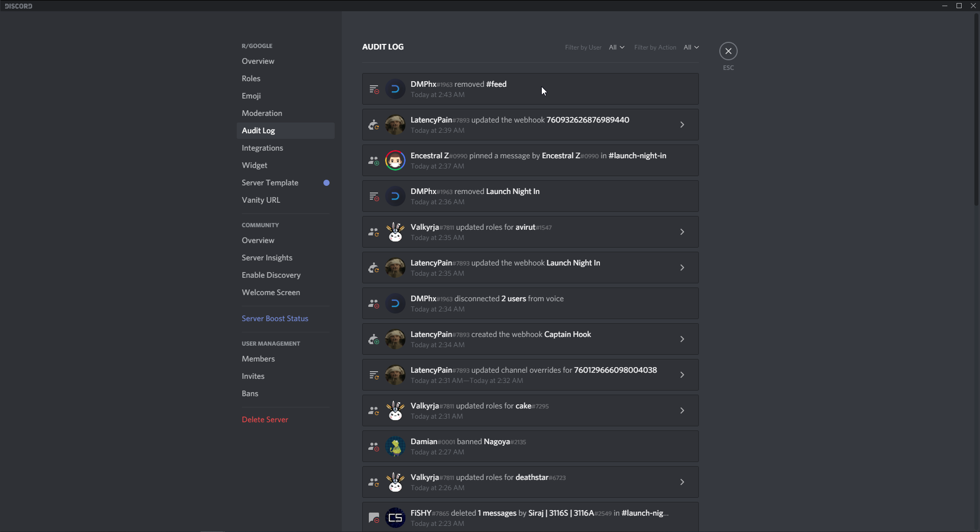Click Encestral Z's avatar in pinned message entry

click(395, 161)
